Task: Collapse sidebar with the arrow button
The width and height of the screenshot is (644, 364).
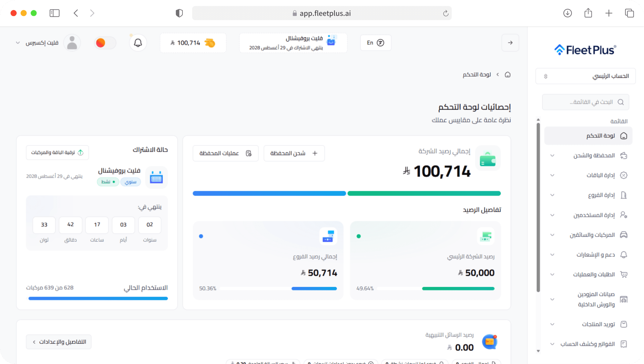Action: (510, 43)
